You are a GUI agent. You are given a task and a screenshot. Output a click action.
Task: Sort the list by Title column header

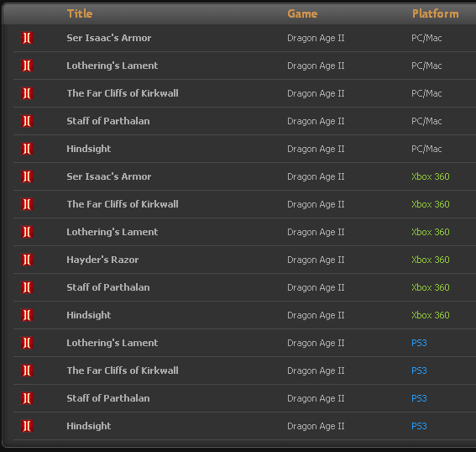pyautogui.click(x=80, y=13)
